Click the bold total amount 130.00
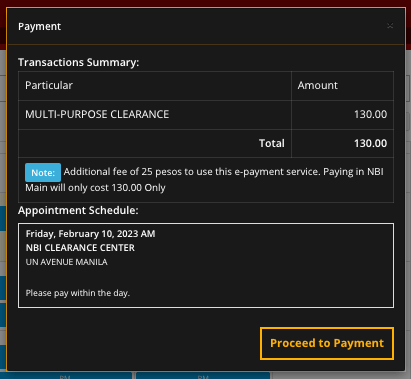The image size is (411, 379). (370, 143)
